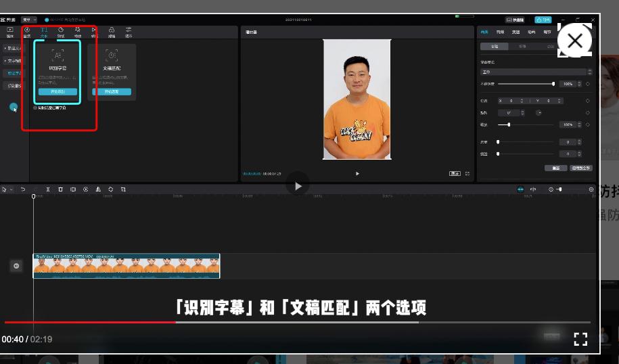Click the large play button on the video
Viewport: 619px width, 364px height.
coord(298,184)
